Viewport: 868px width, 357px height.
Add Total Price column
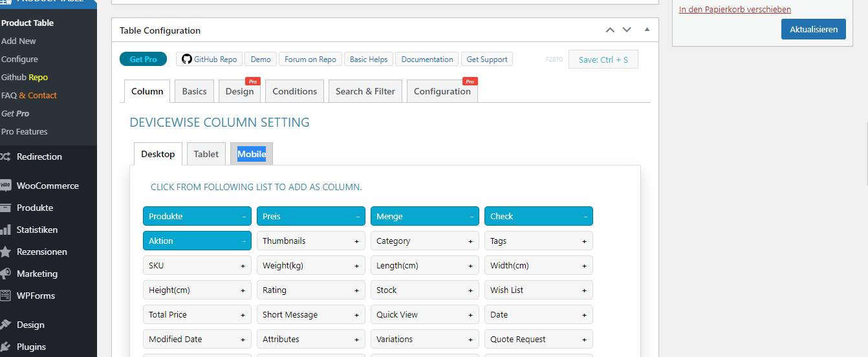(x=197, y=315)
